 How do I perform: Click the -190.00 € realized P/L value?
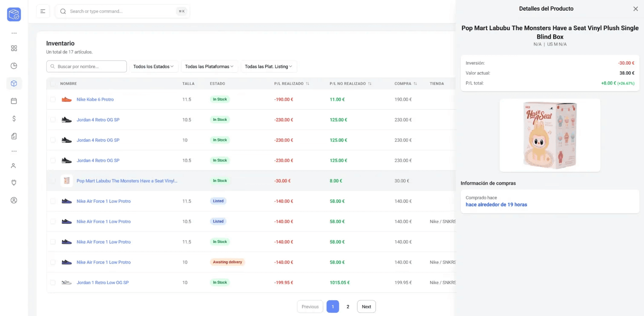(284, 100)
